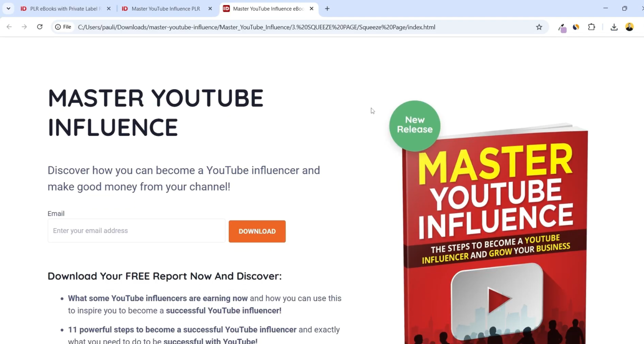Open the Extensions puzzle icon
This screenshot has height=344, width=644.
click(x=591, y=27)
